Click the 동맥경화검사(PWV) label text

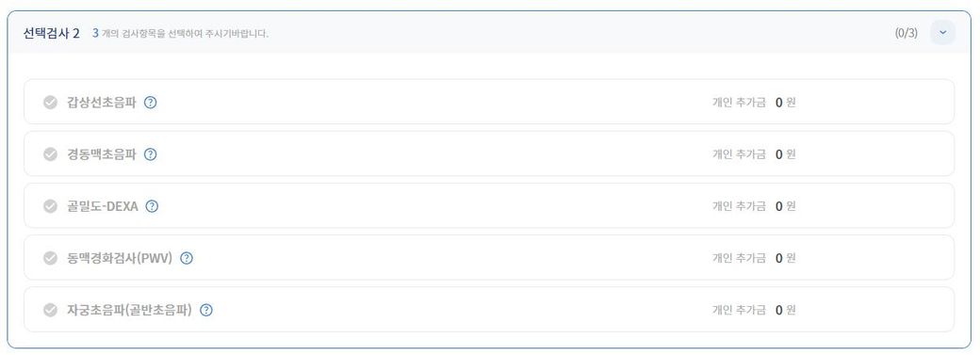(120, 258)
